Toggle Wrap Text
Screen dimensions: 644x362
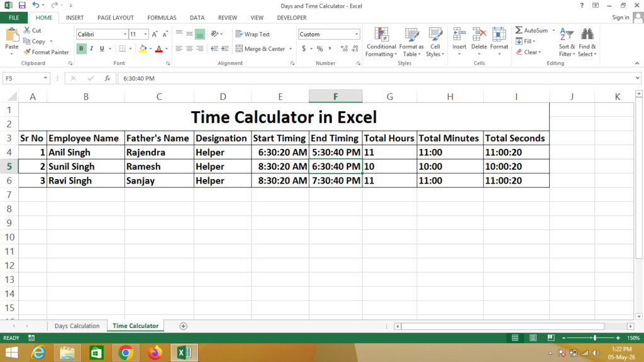point(253,34)
